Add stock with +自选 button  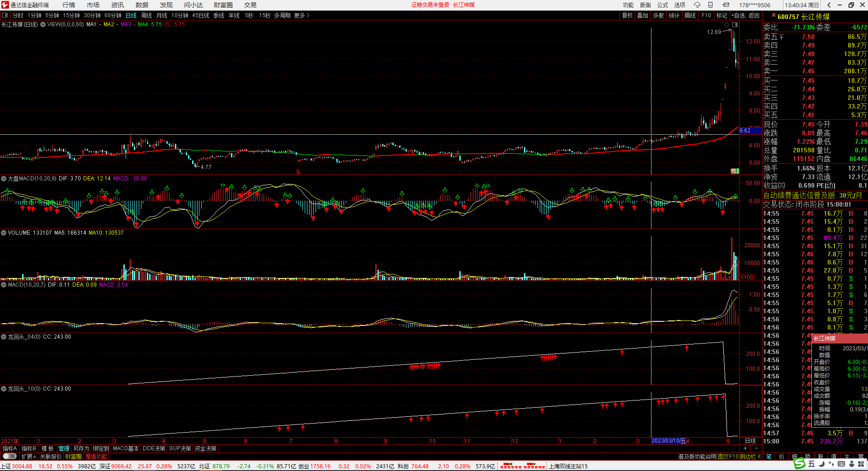pyautogui.click(x=738, y=15)
